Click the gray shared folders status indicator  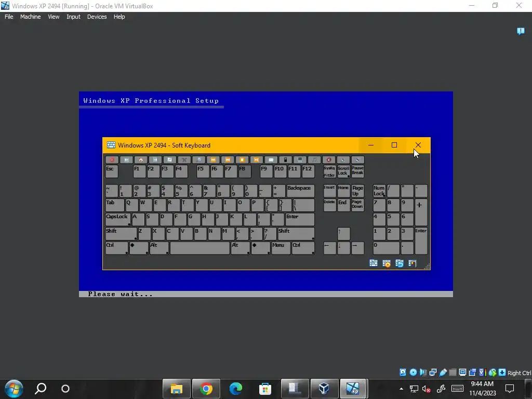pyautogui.click(x=453, y=372)
